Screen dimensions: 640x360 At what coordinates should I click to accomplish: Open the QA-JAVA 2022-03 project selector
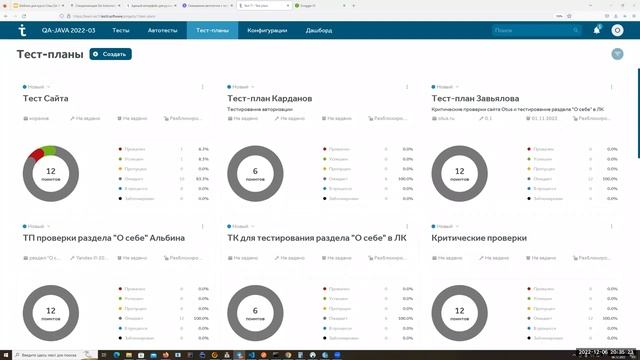tap(68, 30)
